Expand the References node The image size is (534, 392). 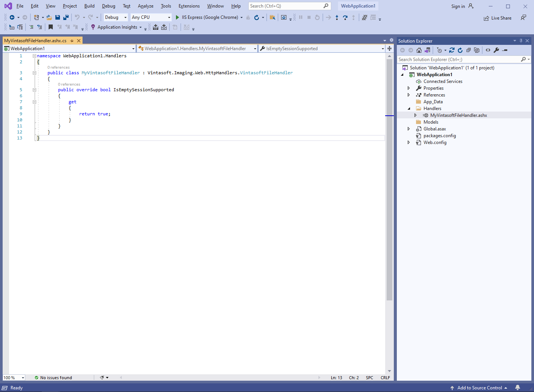point(409,95)
